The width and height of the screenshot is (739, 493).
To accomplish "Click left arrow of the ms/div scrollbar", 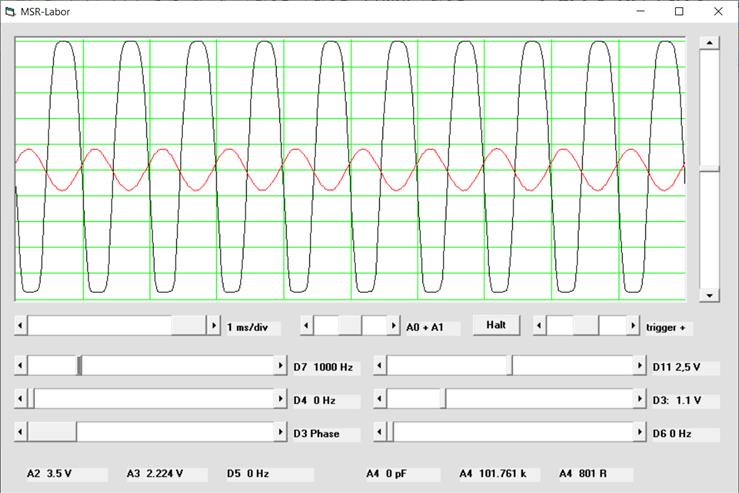I will [x=21, y=326].
